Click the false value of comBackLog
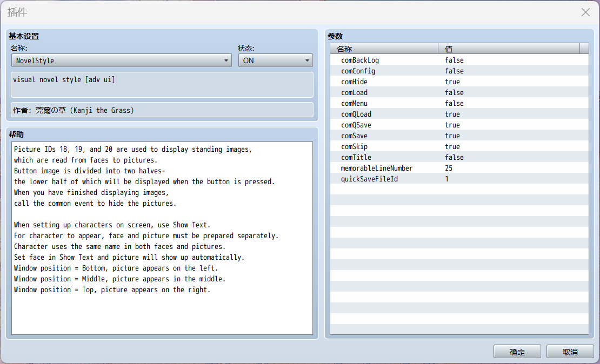 tap(454, 60)
